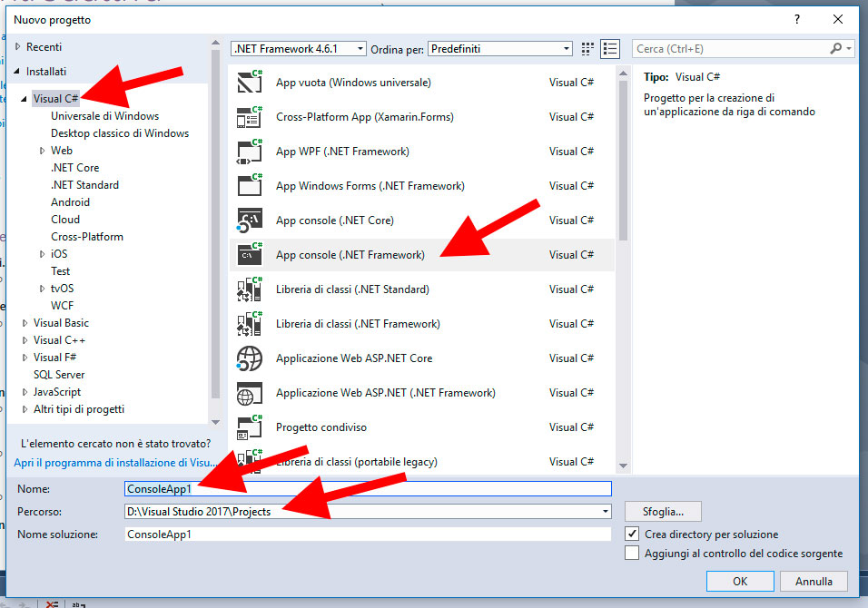
Task: Select the App console .NET Core icon
Action: point(249,221)
